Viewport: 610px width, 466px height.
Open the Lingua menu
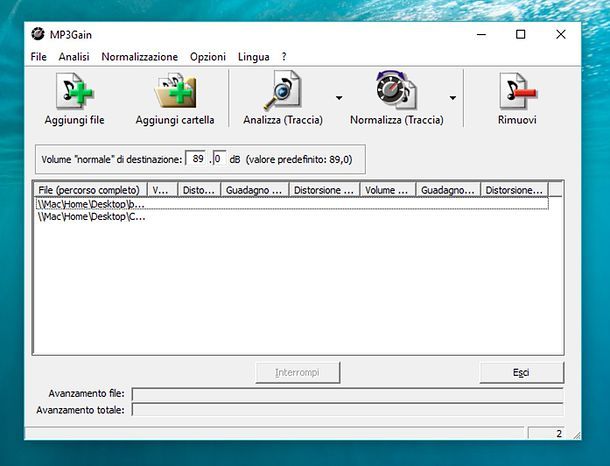[x=254, y=57]
